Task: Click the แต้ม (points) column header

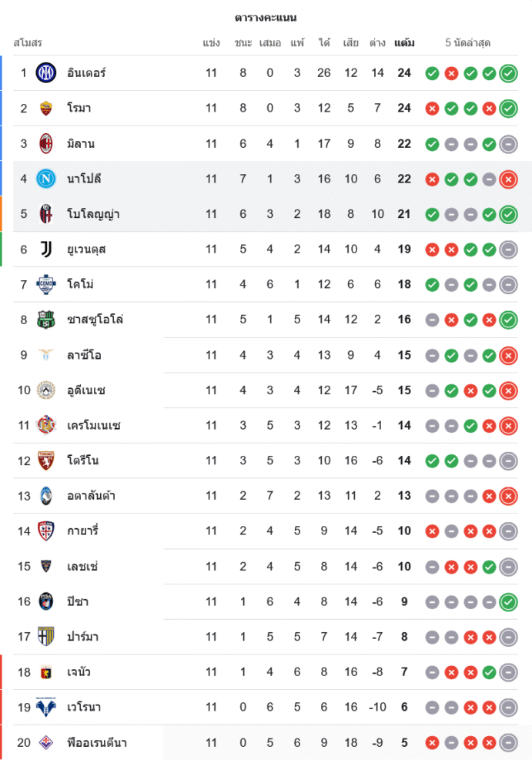Action: coord(404,43)
